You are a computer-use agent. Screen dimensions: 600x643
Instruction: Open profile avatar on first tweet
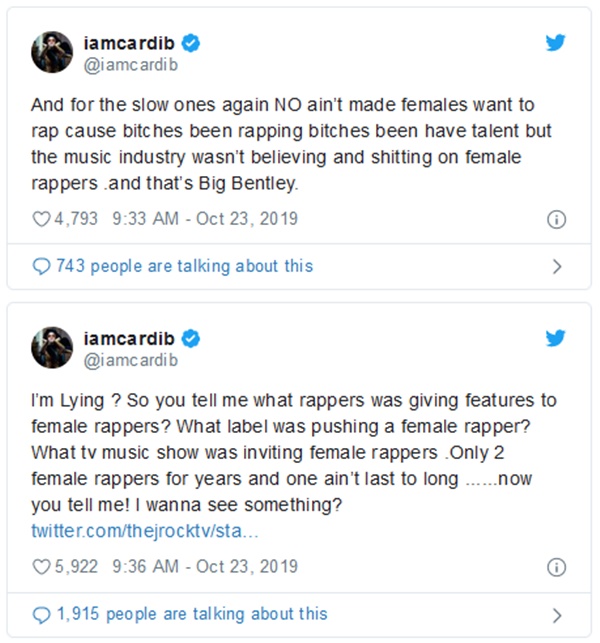click(x=52, y=52)
